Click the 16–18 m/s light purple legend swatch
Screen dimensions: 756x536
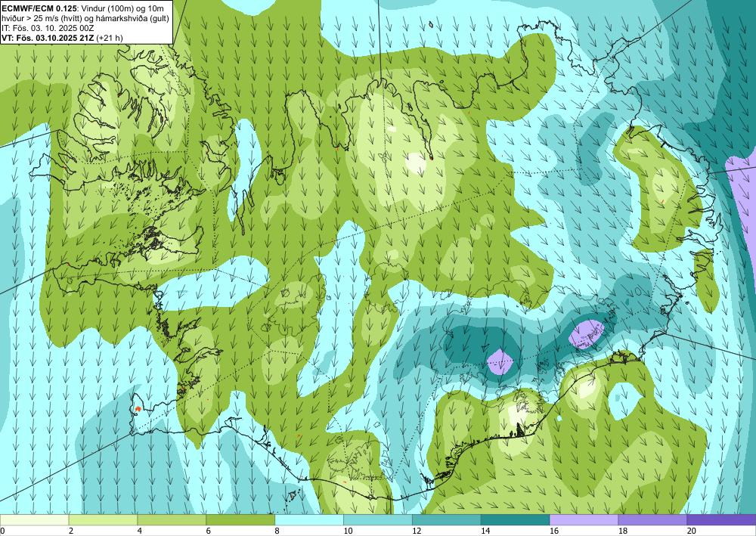pyautogui.click(x=584, y=519)
